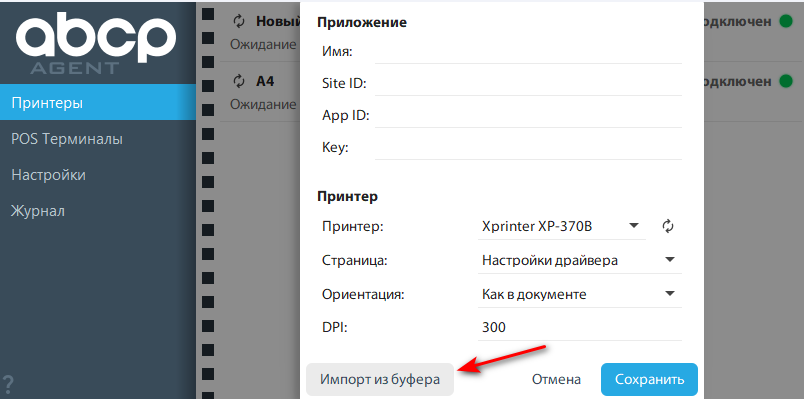Focus the Имя input field
This screenshot has width=804, height=399.
point(528,52)
